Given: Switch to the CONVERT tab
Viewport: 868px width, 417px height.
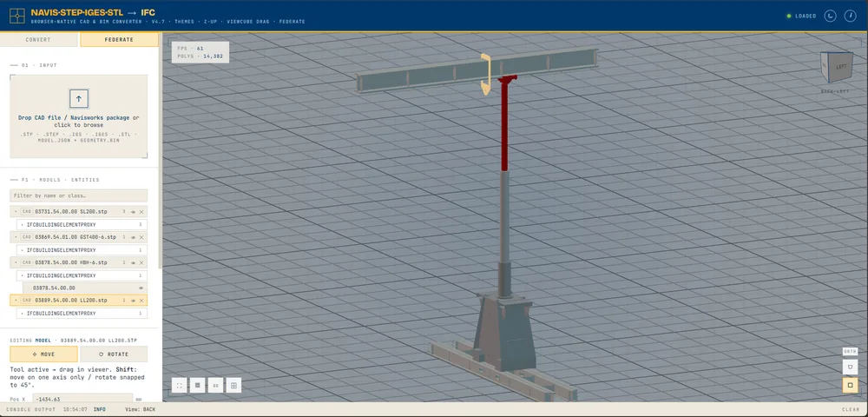Looking at the screenshot, I should 38,40.
